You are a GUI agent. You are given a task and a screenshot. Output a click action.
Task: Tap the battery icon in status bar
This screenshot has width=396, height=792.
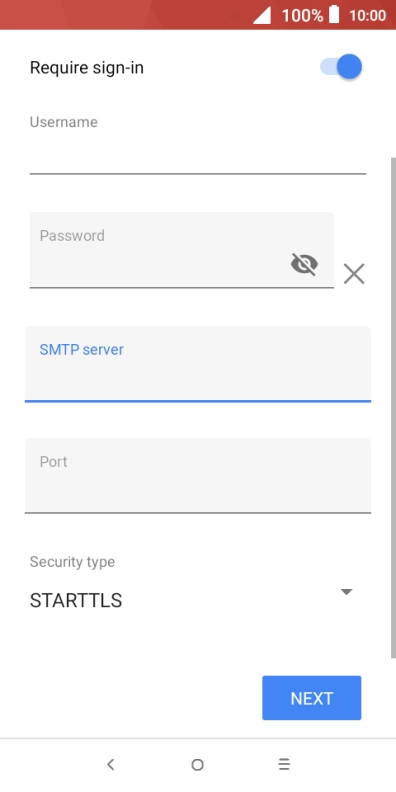coord(334,15)
